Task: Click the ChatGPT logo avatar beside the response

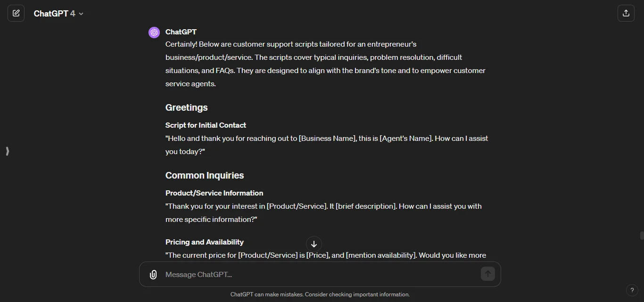Action: coord(154,32)
